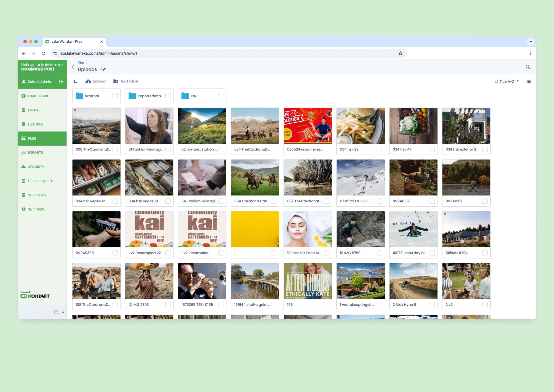Viewport: 554px width, 392px height.
Task: Click the Listings administrator Command Post header
Action: click(42, 67)
